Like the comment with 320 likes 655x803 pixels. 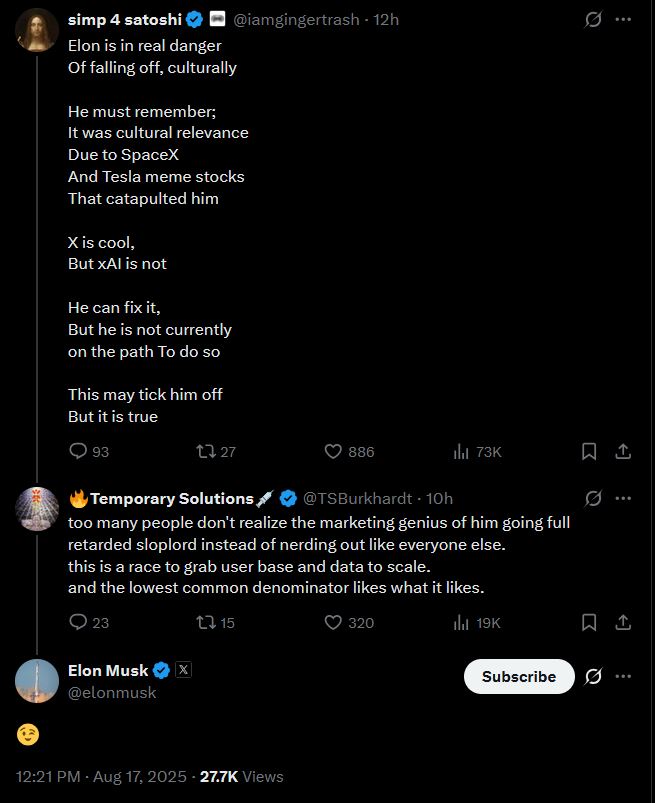pos(334,622)
